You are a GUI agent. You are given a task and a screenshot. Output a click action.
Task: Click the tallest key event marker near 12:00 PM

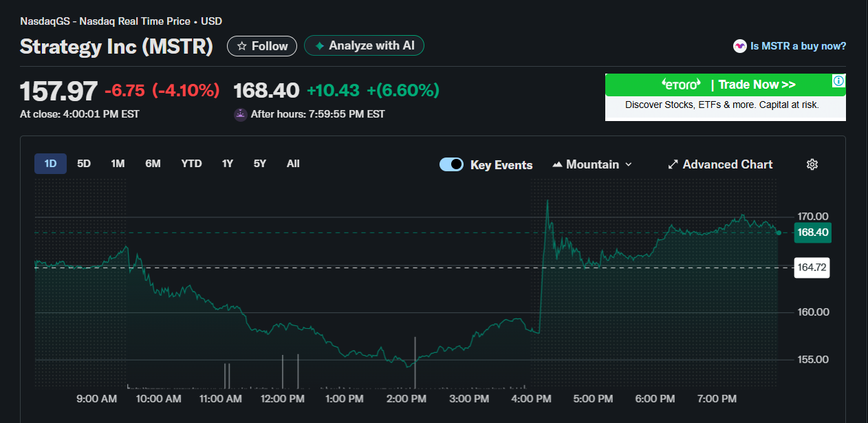click(298, 370)
